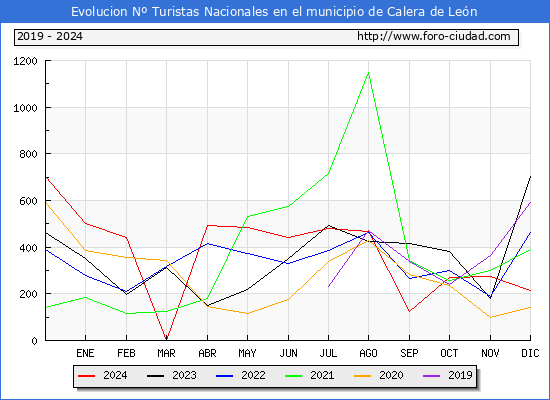The width and height of the screenshot is (550, 400).
Task: Click the 600 y-axis value
Action: click(x=28, y=201)
